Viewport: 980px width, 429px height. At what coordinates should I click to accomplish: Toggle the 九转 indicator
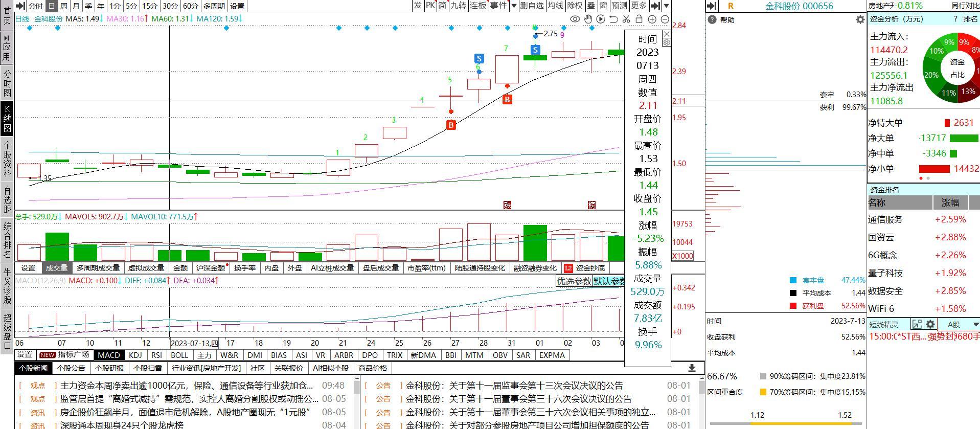pos(459,6)
